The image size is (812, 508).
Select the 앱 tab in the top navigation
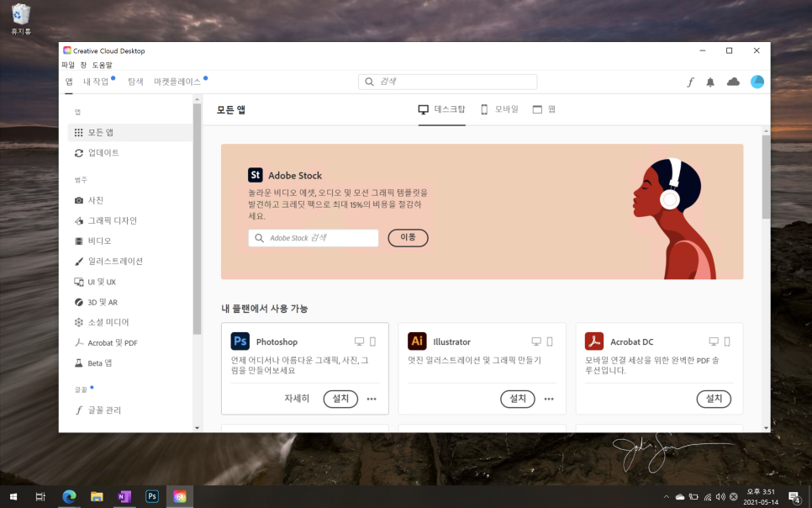pos(69,82)
